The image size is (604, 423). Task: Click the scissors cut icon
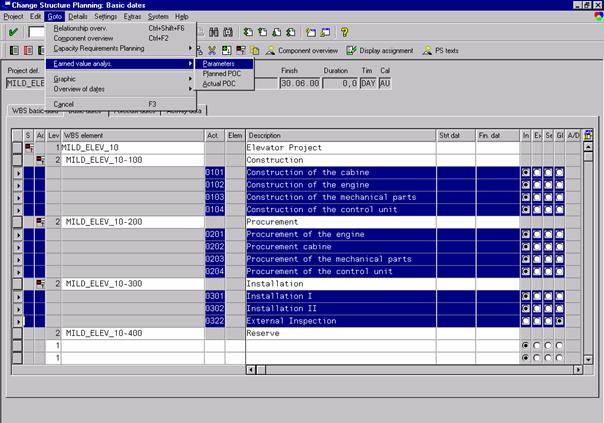(x=212, y=50)
